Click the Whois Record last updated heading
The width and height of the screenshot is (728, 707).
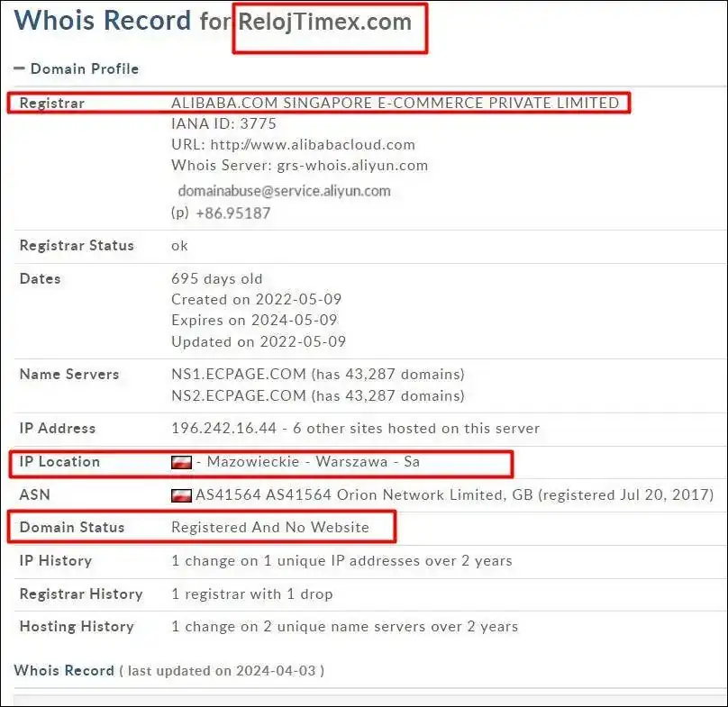(169, 671)
